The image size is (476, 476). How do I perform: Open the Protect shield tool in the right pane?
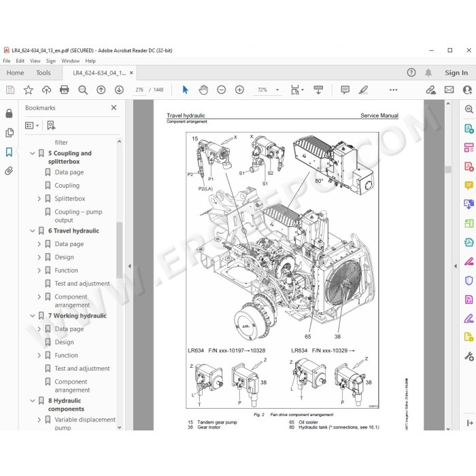469,280
